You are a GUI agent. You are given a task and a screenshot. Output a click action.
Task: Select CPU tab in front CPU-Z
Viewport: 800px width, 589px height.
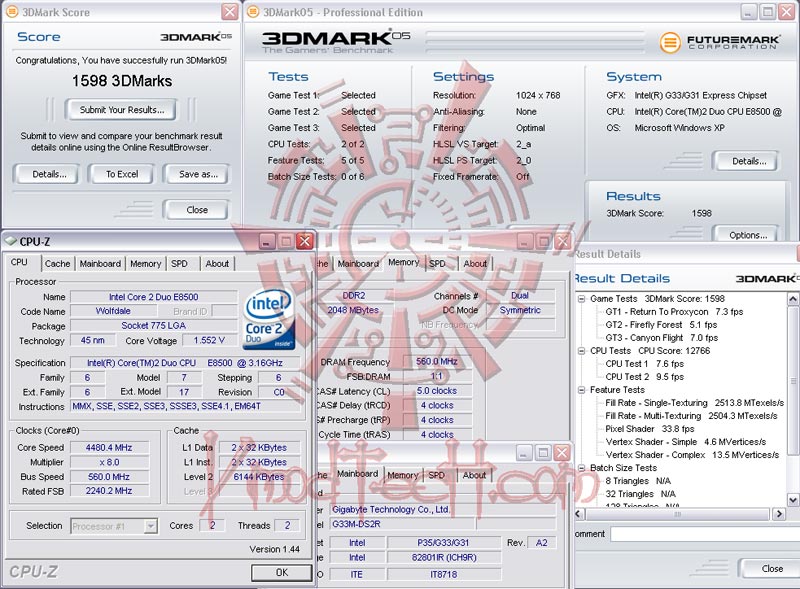coord(19,262)
